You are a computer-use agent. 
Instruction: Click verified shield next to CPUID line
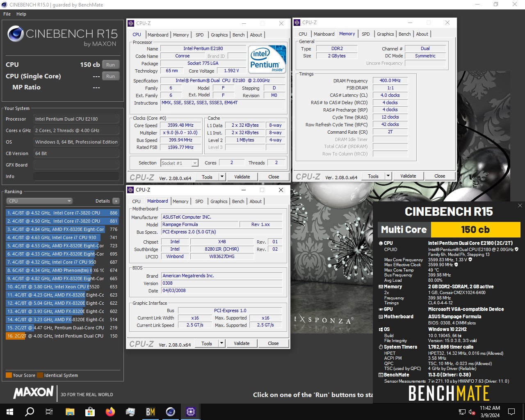click(517, 249)
